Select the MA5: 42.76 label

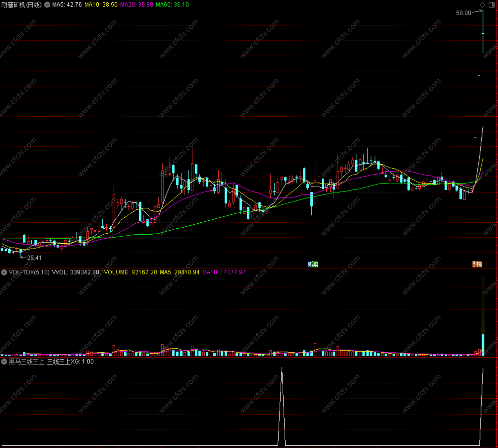tap(67, 5)
